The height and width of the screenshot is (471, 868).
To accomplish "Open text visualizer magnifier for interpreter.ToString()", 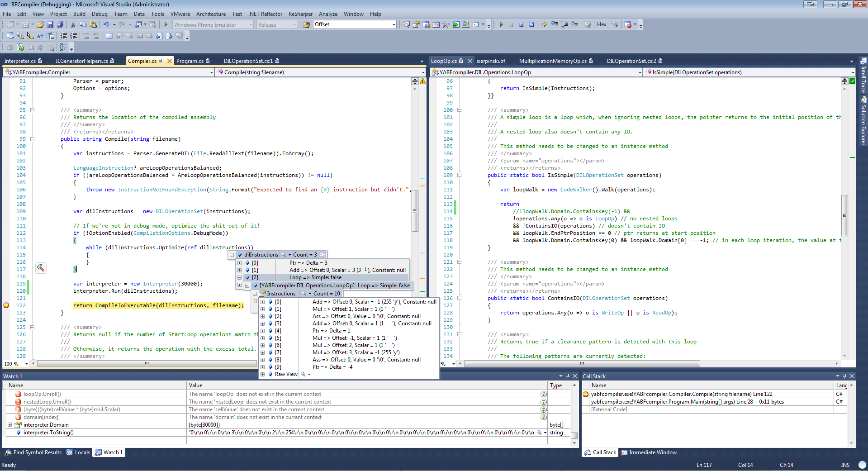I will click(539, 433).
